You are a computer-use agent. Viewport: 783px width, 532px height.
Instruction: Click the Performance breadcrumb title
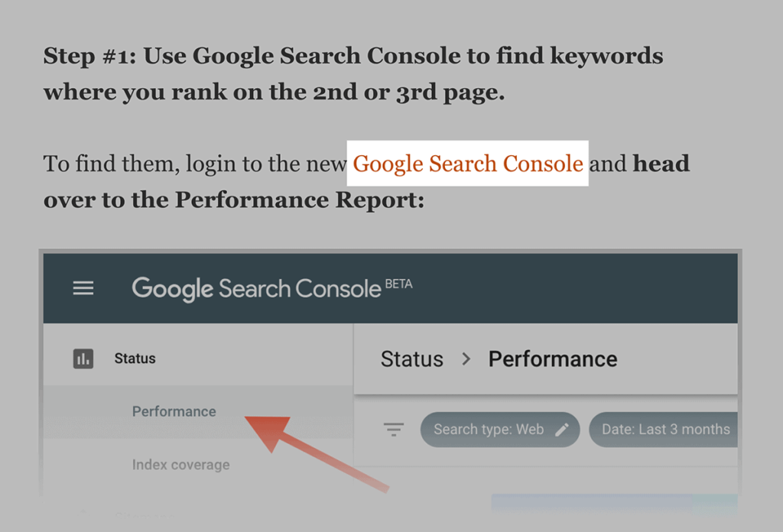click(x=552, y=358)
